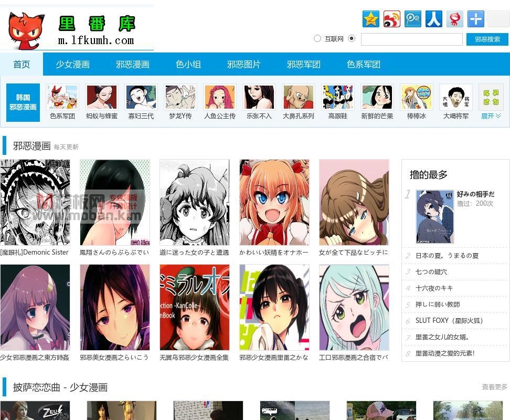
Task: Share via the Tencent Weibo icon
Action: tap(413, 19)
